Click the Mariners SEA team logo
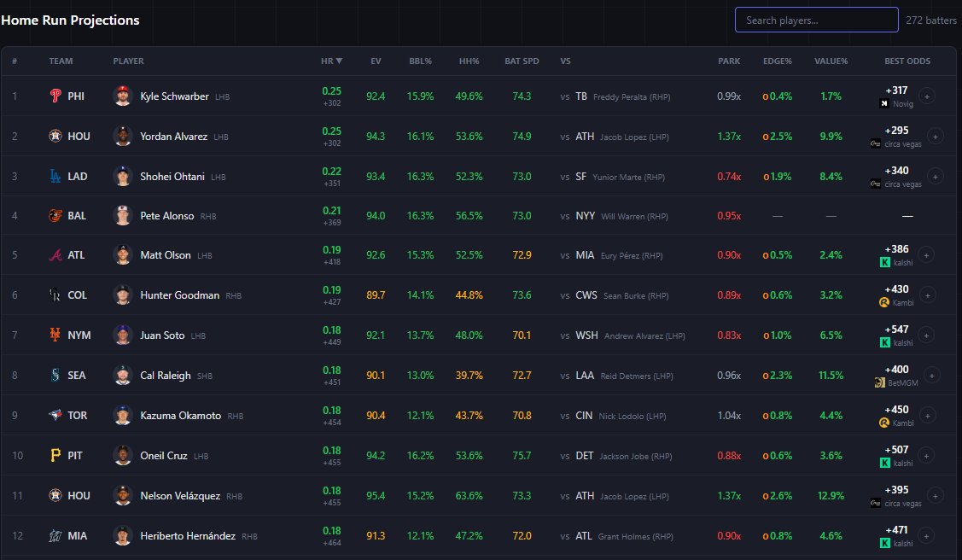Viewport: 962px width, 560px height. (55, 375)
